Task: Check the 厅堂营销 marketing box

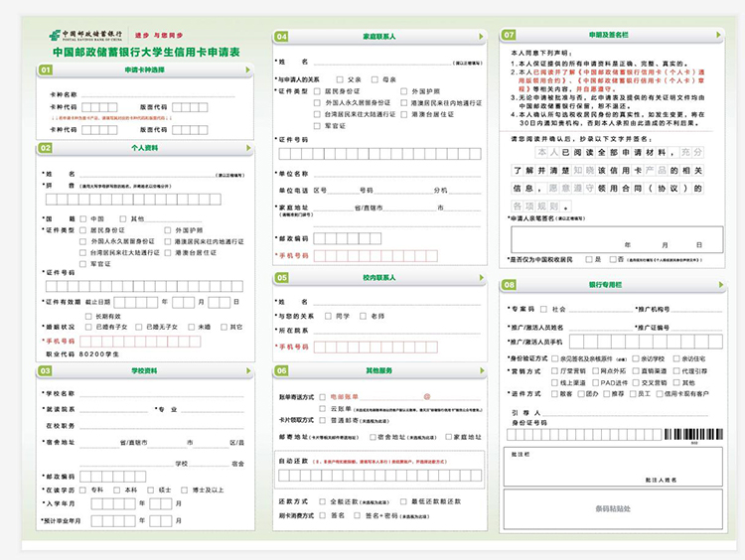Action: (x=554, y=371)
